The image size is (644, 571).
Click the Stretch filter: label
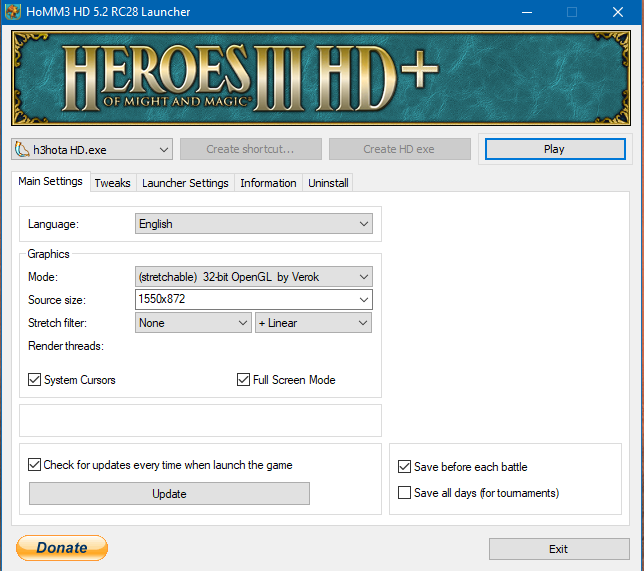point(58,323)
